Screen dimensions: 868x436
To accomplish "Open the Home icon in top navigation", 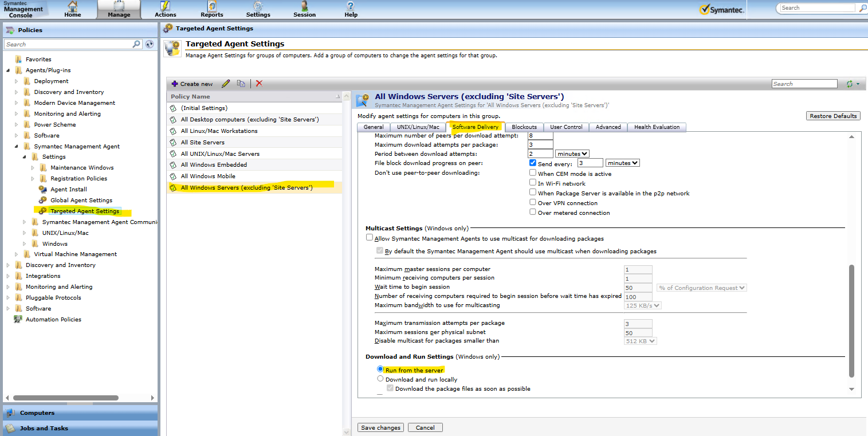I will point(73,9).
